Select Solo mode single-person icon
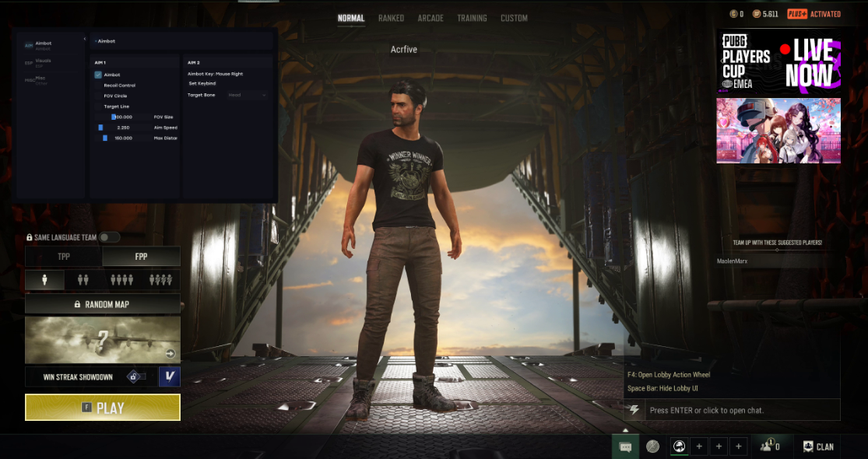 (x=44, y=280)
